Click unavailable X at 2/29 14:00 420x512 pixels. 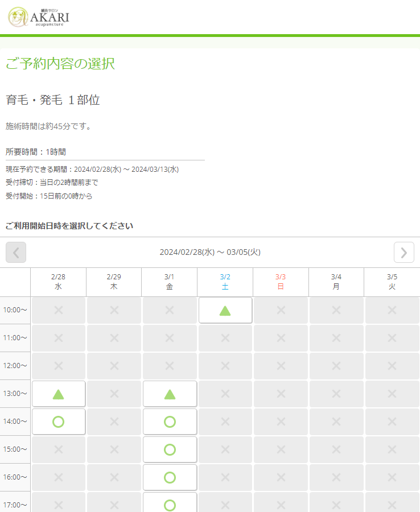[x=114, y=422]
